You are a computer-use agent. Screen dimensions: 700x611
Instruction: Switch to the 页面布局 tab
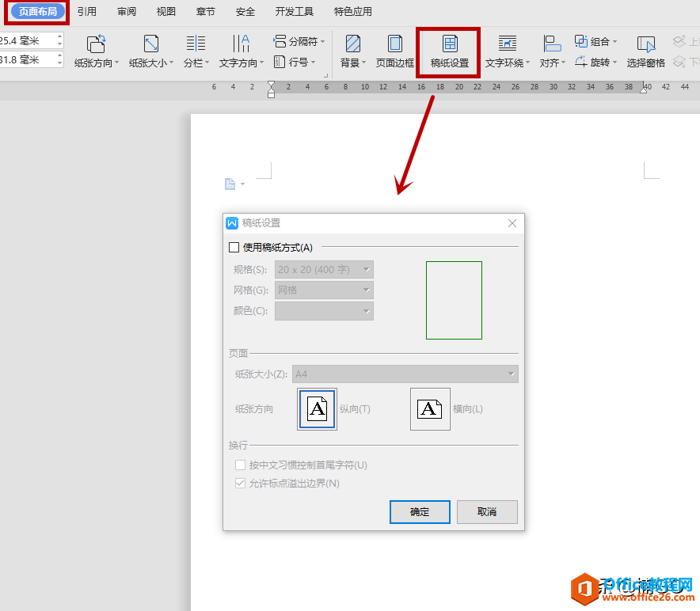(x=38, y=12)
